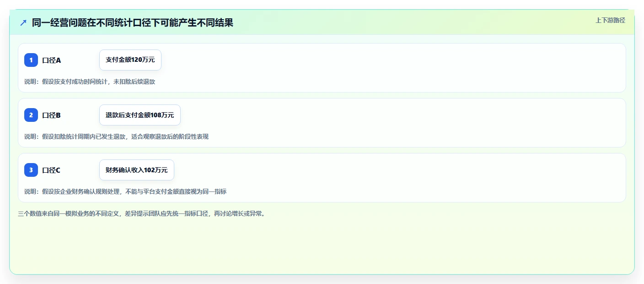Click the 口径C label

coord(51,170)
